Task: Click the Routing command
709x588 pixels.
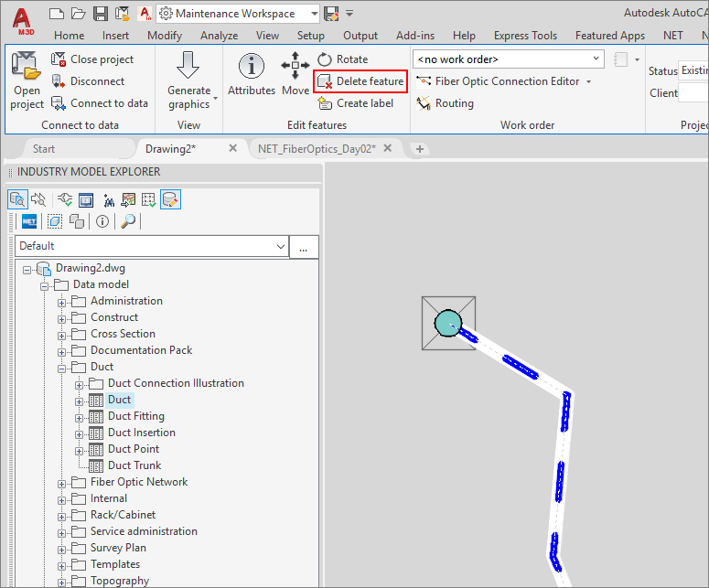Action: click(x=445, y=103)
